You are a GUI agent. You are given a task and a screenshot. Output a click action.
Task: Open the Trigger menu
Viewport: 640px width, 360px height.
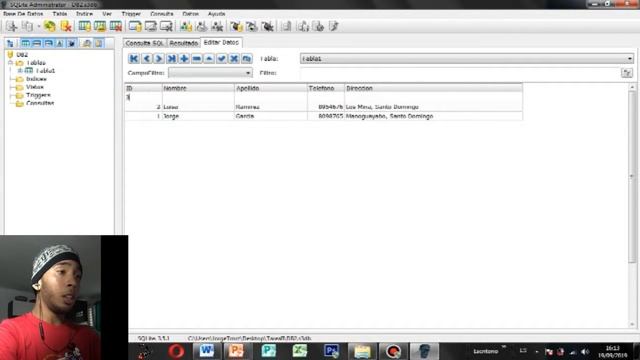pyautogui.click(x=131, y=14)
